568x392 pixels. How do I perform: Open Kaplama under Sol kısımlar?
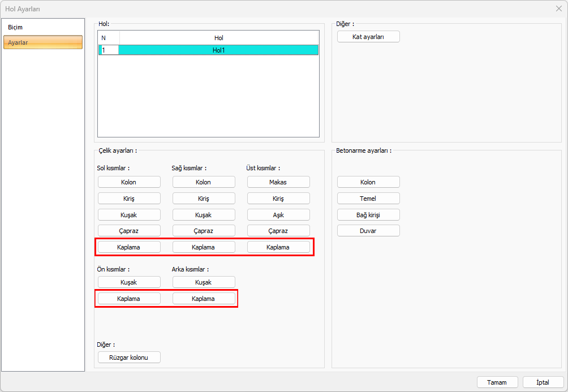tap(129, 247)
